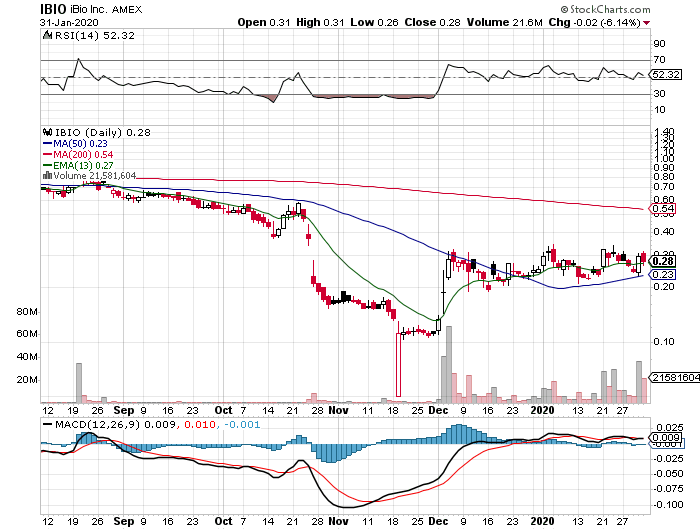Click the 0.28 current price tag
The image size is (700, 530).
(662, 261)
